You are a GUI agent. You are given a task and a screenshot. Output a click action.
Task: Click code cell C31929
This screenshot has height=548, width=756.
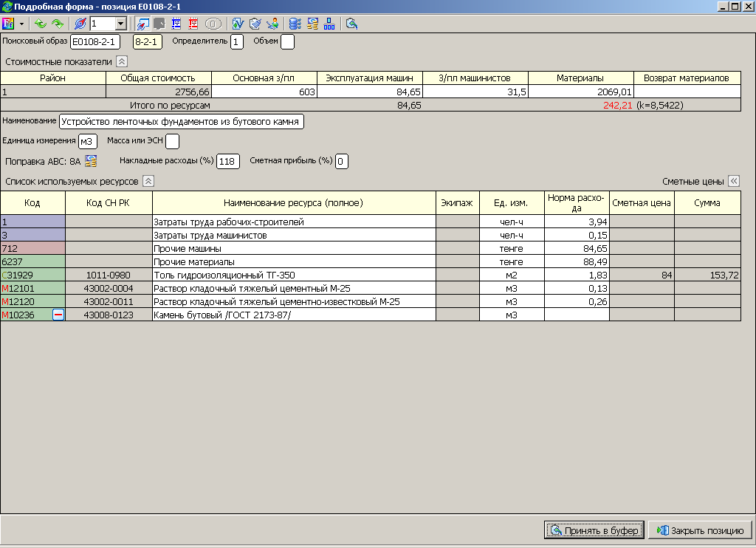click(x=32, y=275)
